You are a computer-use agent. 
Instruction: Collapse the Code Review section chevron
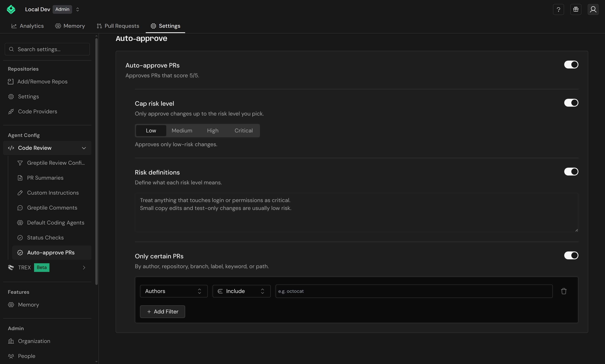tap(84, 148)
